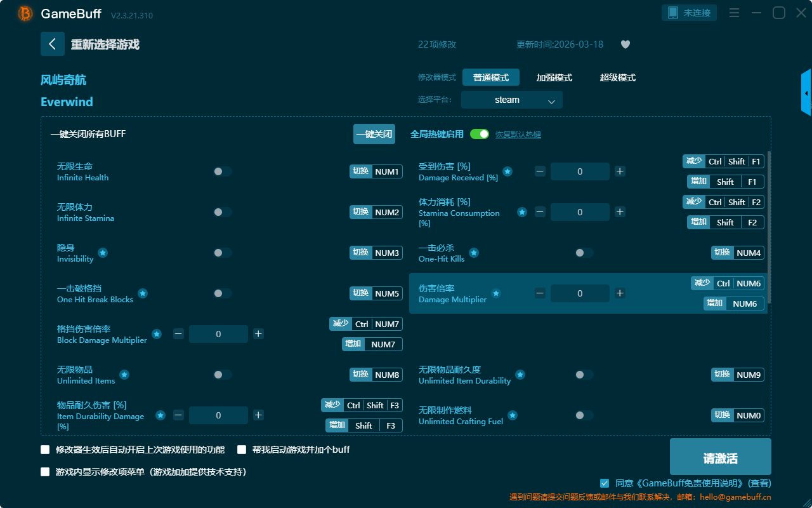Disable the global hotkey toggle
The height and width of the screenshot is (508, 812).
[x=480, y=134]
